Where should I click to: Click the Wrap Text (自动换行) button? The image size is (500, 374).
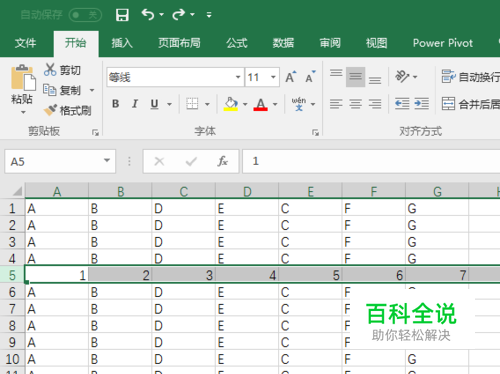(470, 77)
